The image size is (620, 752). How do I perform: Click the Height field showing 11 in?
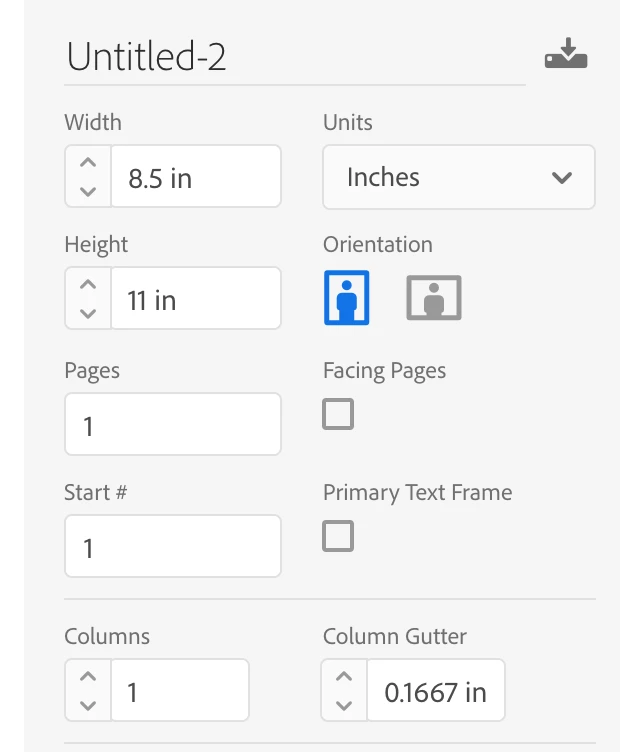coord(195,299)
